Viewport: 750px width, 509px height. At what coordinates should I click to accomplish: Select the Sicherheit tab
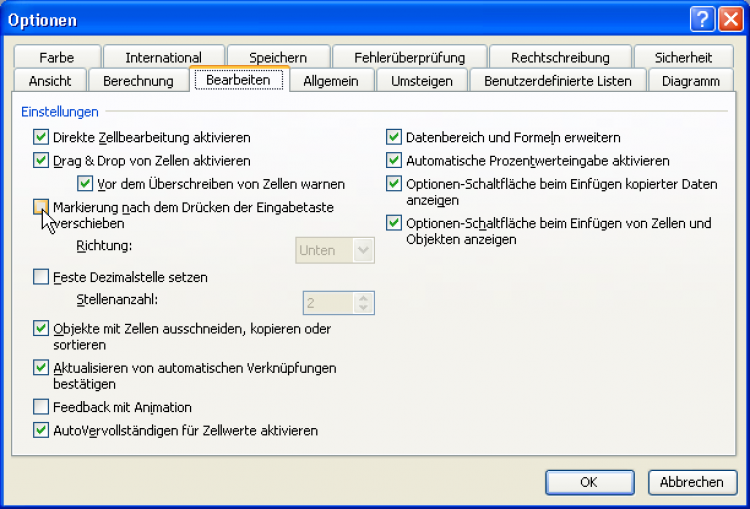(x=683, y=58)
